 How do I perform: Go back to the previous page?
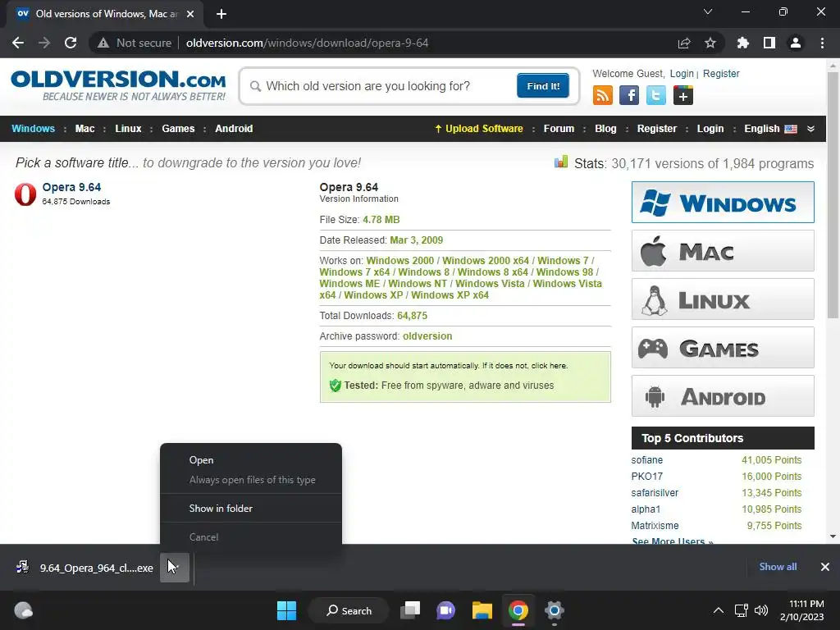[x=18, y=43]
